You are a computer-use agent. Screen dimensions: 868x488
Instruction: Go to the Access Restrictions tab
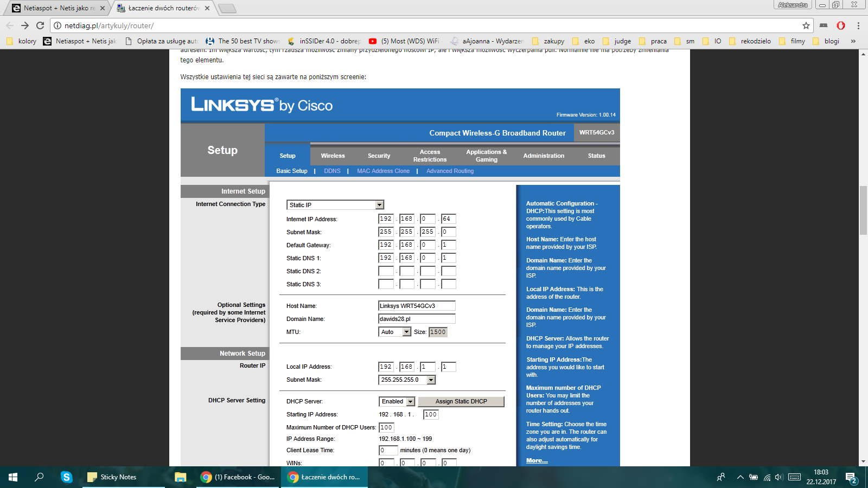click(x=430, y=156)
